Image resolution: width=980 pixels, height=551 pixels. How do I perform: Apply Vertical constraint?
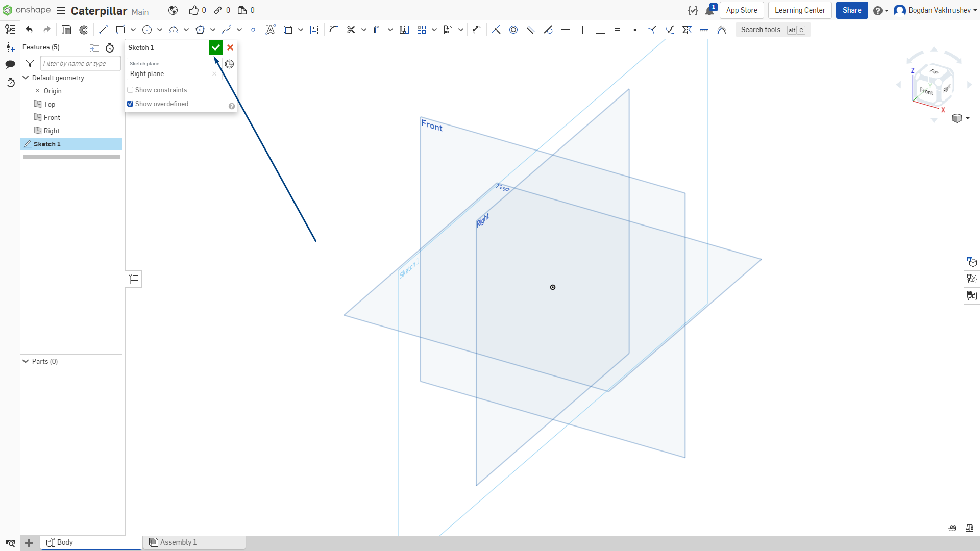(583, 30)
